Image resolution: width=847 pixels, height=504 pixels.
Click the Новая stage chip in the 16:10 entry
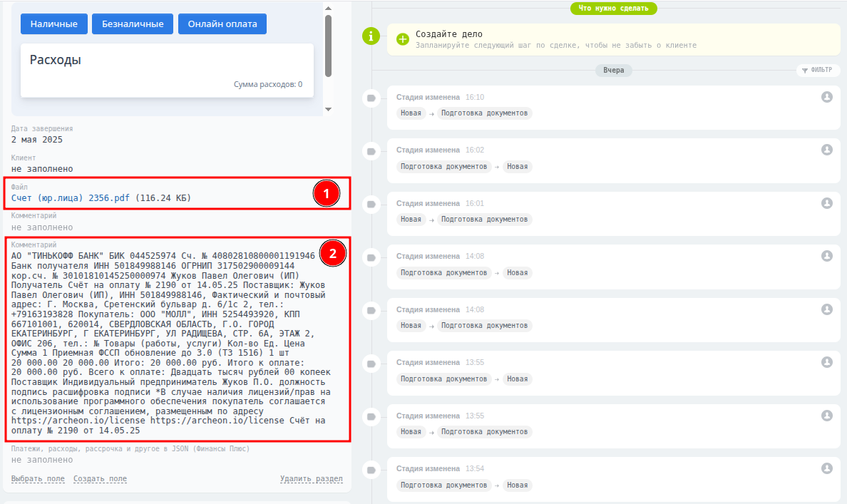(x=411, y=113)
